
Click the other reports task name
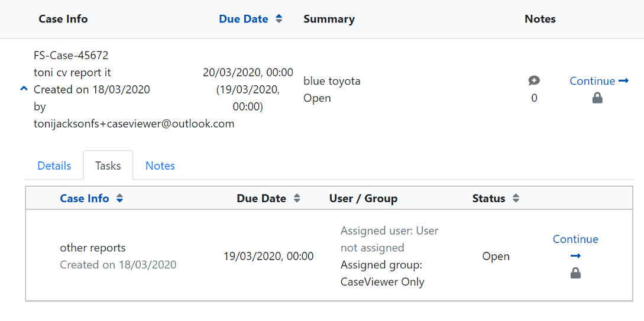[x=93, y=248]
